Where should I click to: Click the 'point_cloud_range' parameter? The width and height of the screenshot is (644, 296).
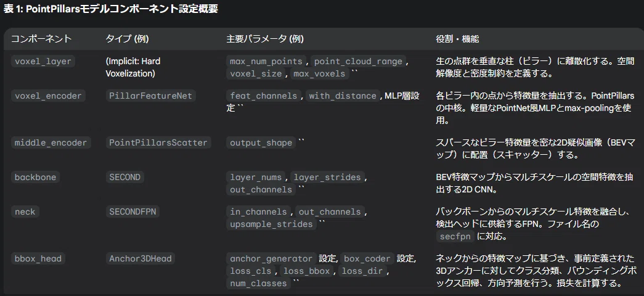coord(357,61)
